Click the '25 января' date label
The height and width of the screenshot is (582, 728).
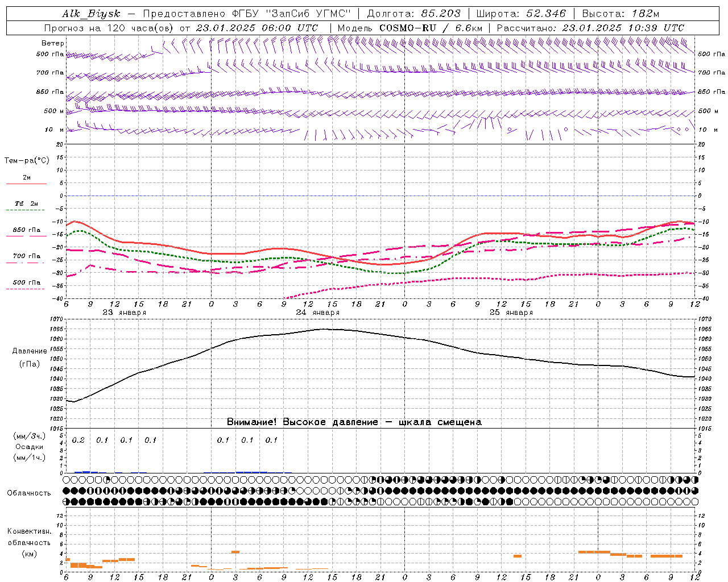[x=511, y=313]
